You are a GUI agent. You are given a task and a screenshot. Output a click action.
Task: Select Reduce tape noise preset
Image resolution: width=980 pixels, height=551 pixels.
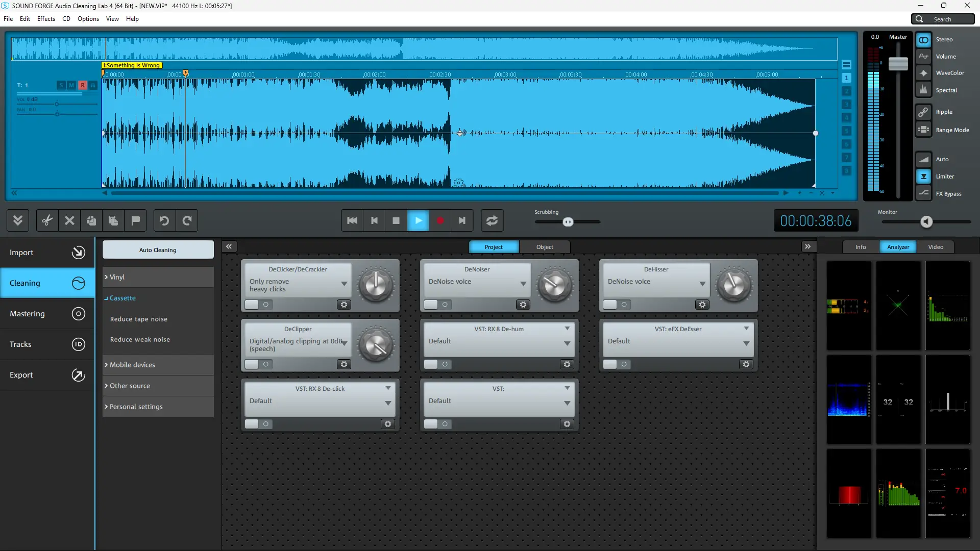[x=139, y=319]
